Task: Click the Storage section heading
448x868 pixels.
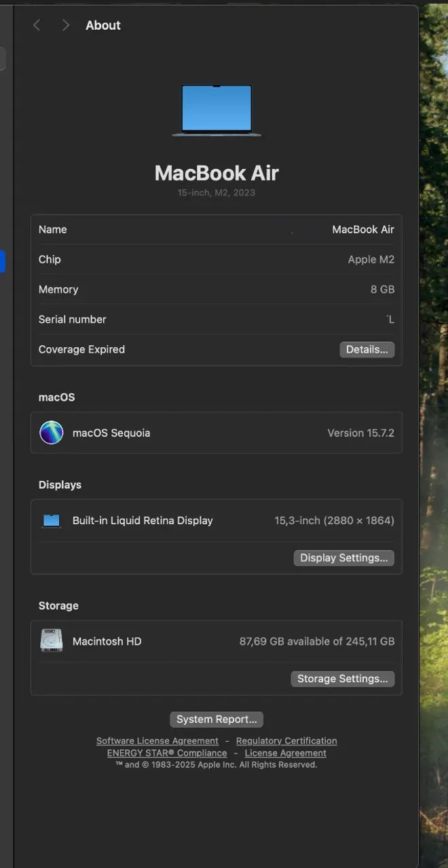Action: [x=58, y=606]
